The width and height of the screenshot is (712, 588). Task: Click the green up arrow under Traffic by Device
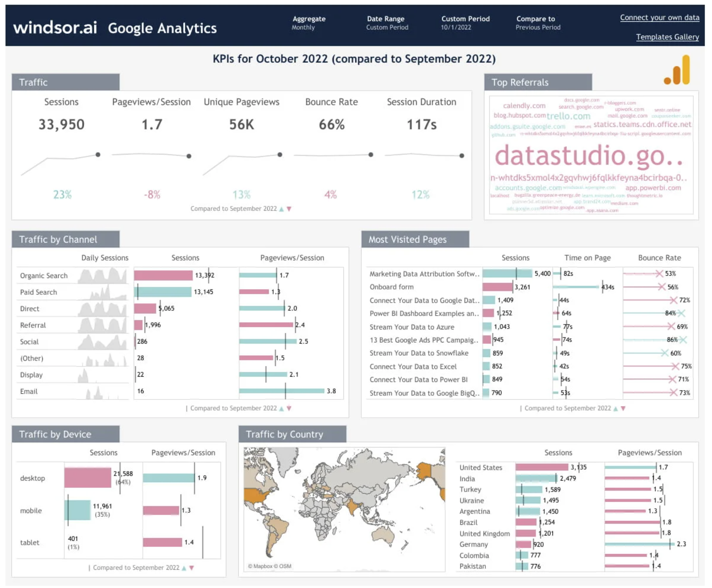click(x=184, y=568)
